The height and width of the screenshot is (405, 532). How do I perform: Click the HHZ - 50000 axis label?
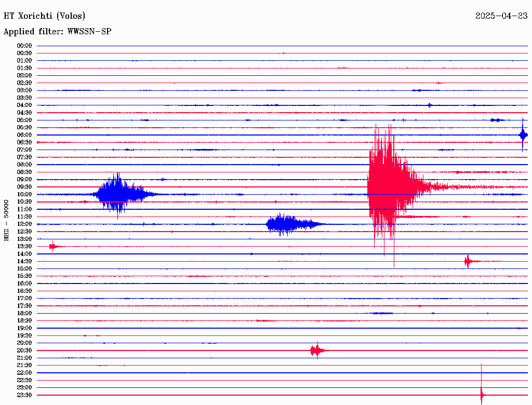6,220
